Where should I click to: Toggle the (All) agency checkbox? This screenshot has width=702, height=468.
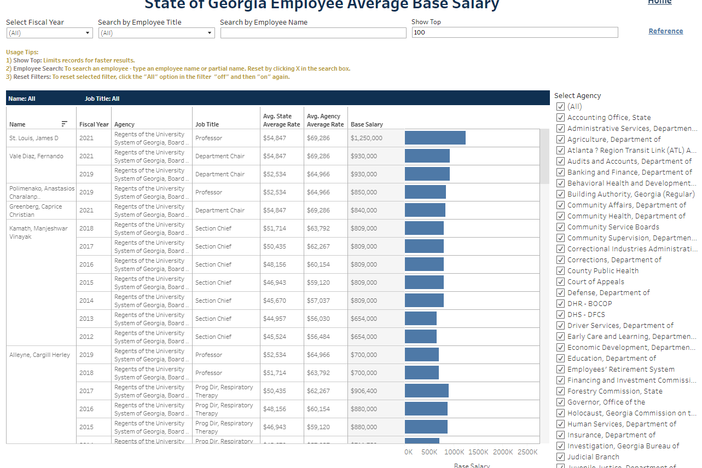560,106
